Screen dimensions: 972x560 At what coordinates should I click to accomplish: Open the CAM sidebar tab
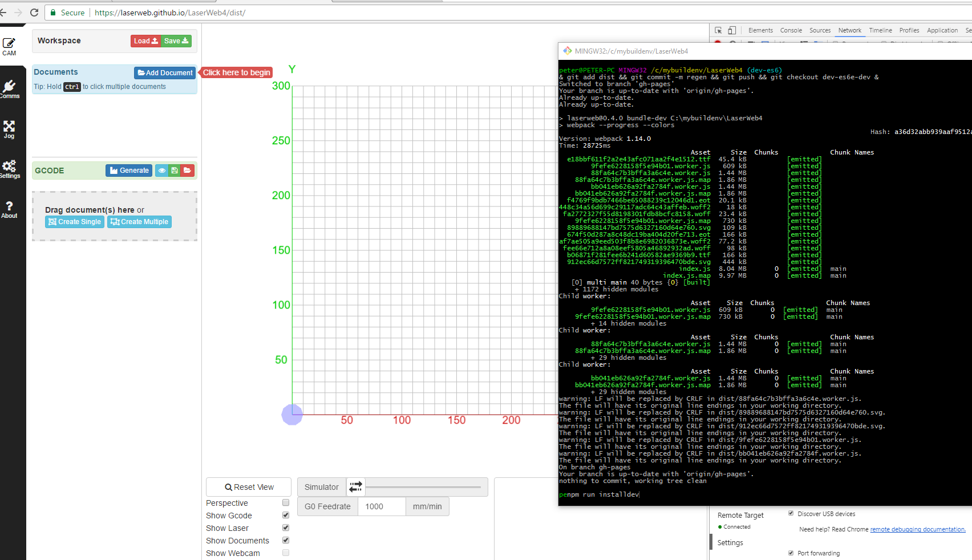(x=9, y=47)
